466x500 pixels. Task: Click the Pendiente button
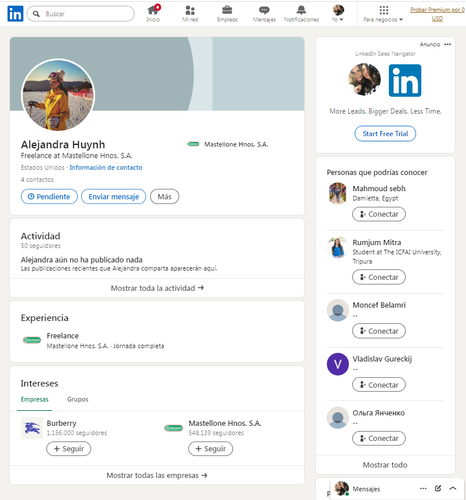(49, 196)
